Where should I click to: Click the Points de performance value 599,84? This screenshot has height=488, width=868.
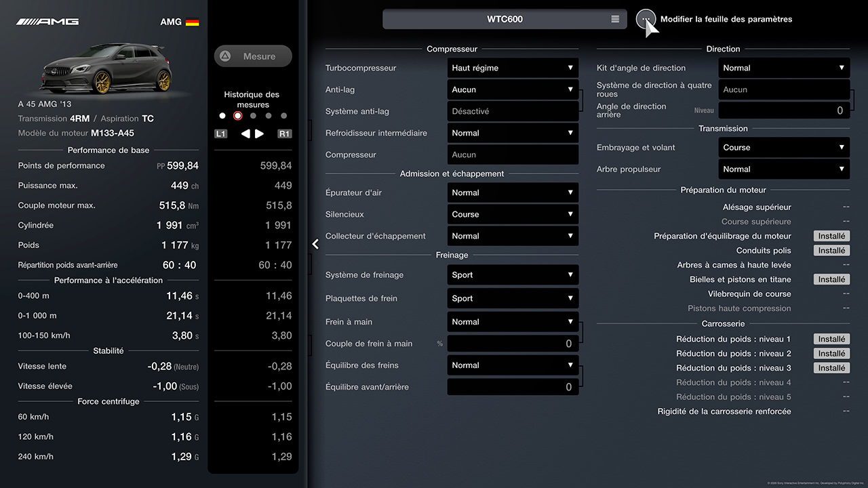[183, 165]
